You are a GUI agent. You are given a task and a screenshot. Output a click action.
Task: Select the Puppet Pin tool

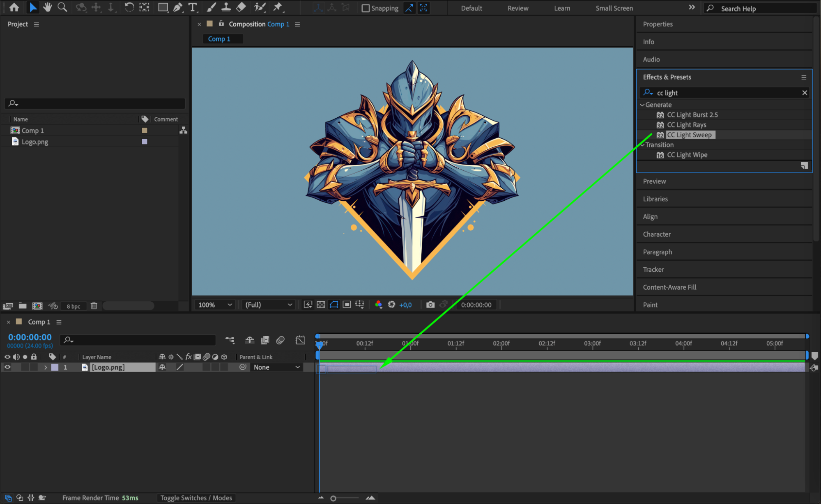click(x=278, y=7)
